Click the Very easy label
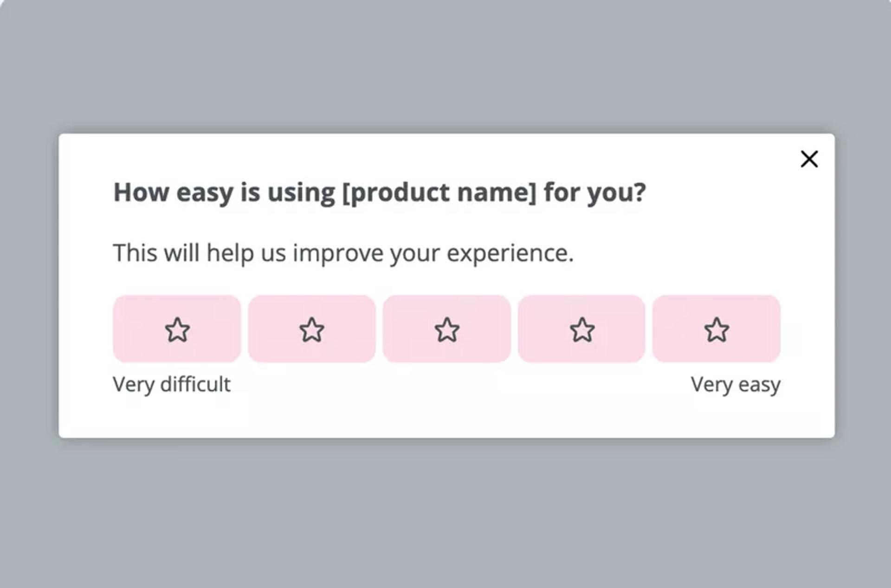Image resolution: width=891 pixels, height=588 pixels. point(736,384)
